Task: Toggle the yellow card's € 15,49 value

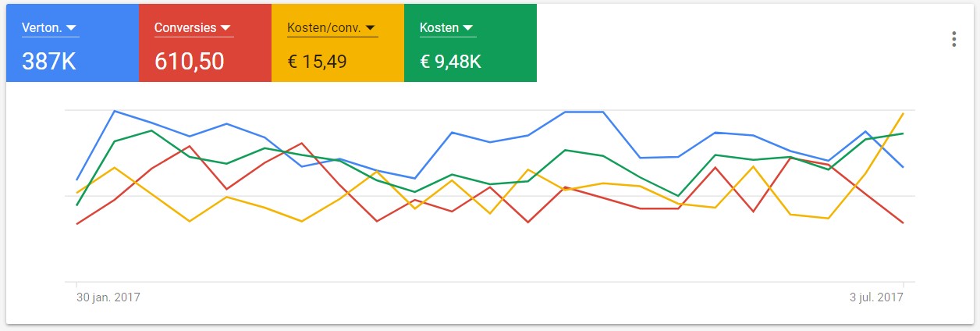Action: click(317, 61)
